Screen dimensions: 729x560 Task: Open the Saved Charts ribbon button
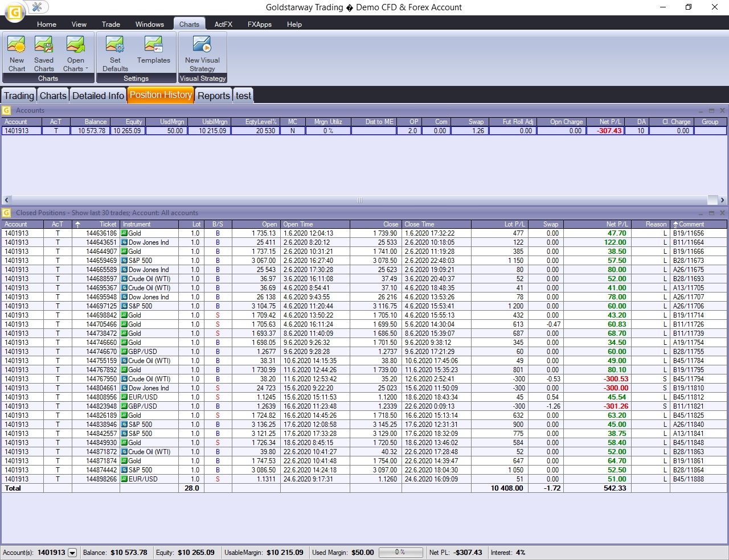pyautogui.click(x=44, y=54)
